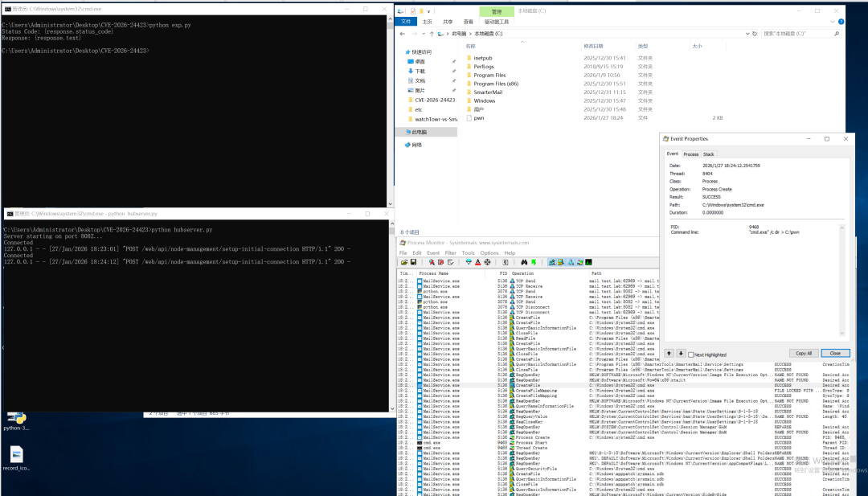The height and width of the screenshot is (496, 868).
Task: Expand the Explorer address bar history dropdown
Action: tap(748, 34)
